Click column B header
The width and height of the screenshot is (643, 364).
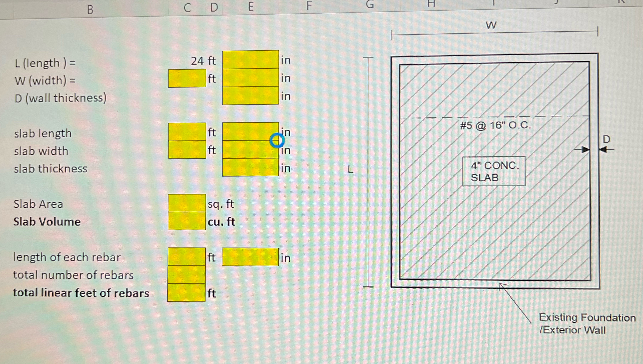coord(90,10)
